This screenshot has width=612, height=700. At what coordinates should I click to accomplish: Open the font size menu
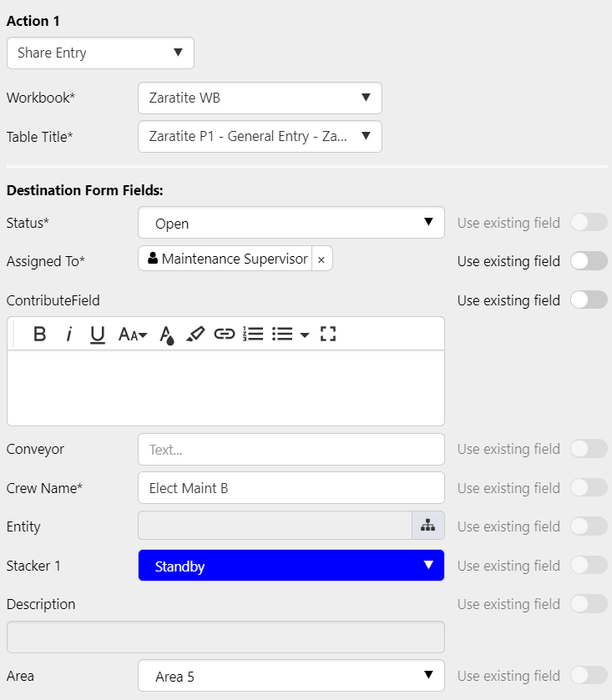point(133,335)
